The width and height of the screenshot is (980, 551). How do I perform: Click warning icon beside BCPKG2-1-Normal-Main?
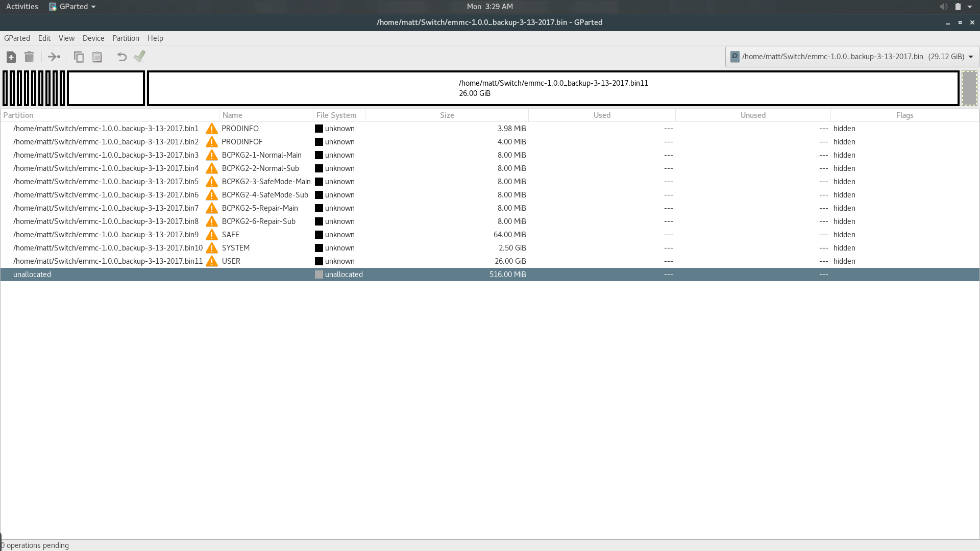click(x=212, y=155)
